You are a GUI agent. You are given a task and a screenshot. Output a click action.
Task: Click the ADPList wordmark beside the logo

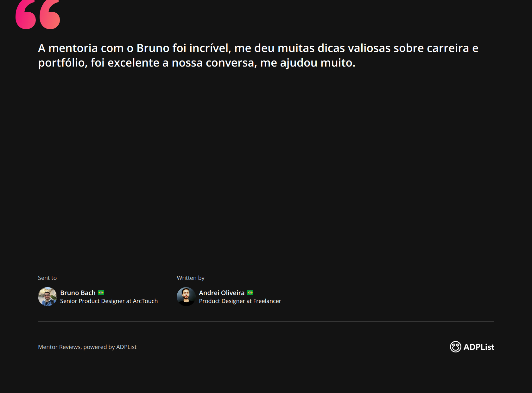click(x=479, y=347)
